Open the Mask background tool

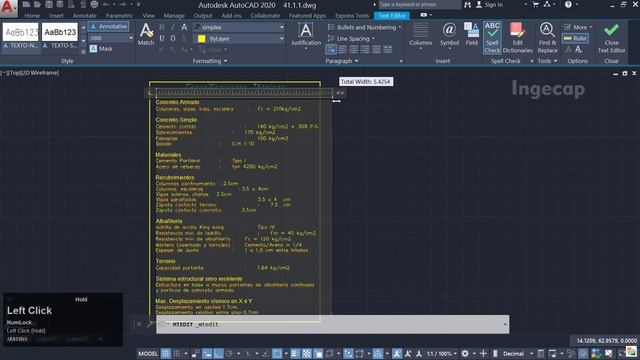click(101, 49)
